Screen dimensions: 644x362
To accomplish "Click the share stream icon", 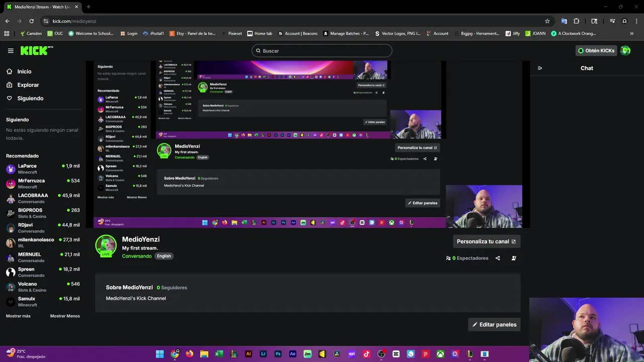I will (498, 258).
